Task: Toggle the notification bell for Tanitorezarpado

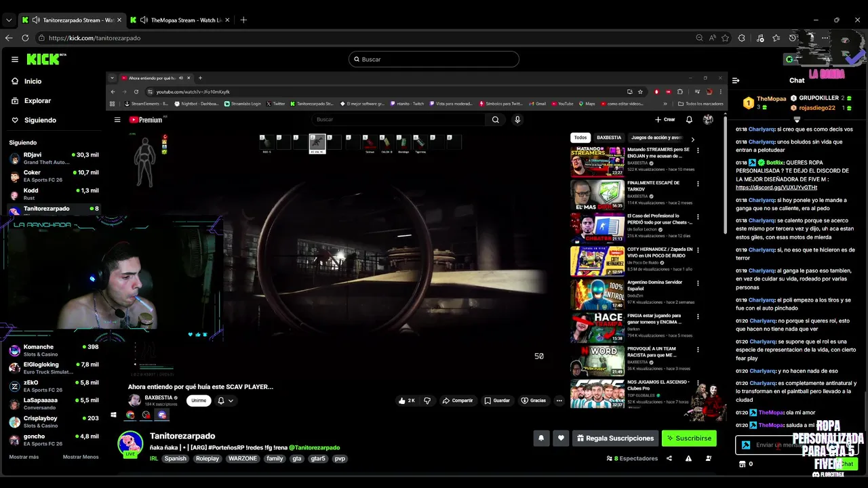Action: pos(541,438)
